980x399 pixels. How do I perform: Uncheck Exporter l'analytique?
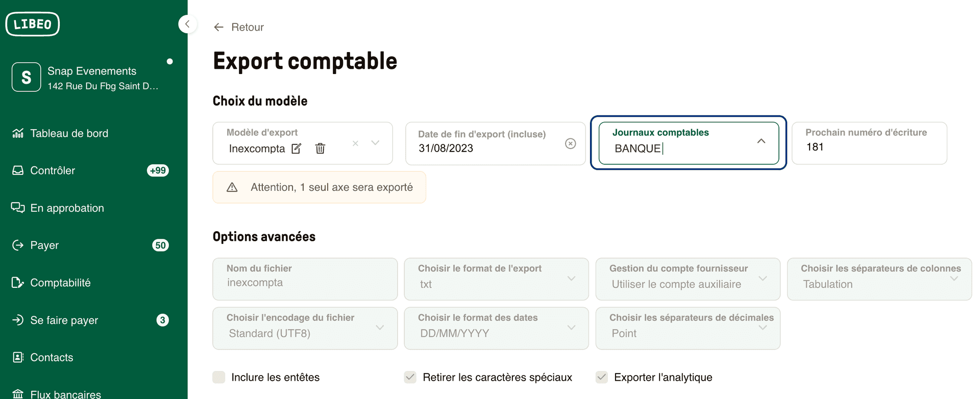click(x=602, y=377)
